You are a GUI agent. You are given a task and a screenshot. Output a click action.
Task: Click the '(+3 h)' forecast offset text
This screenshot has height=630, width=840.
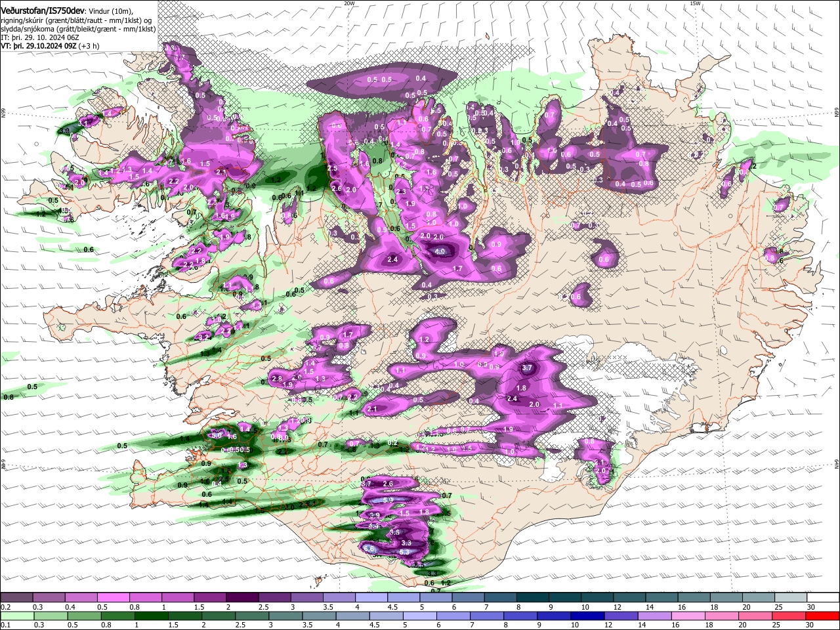click(88, 46)
